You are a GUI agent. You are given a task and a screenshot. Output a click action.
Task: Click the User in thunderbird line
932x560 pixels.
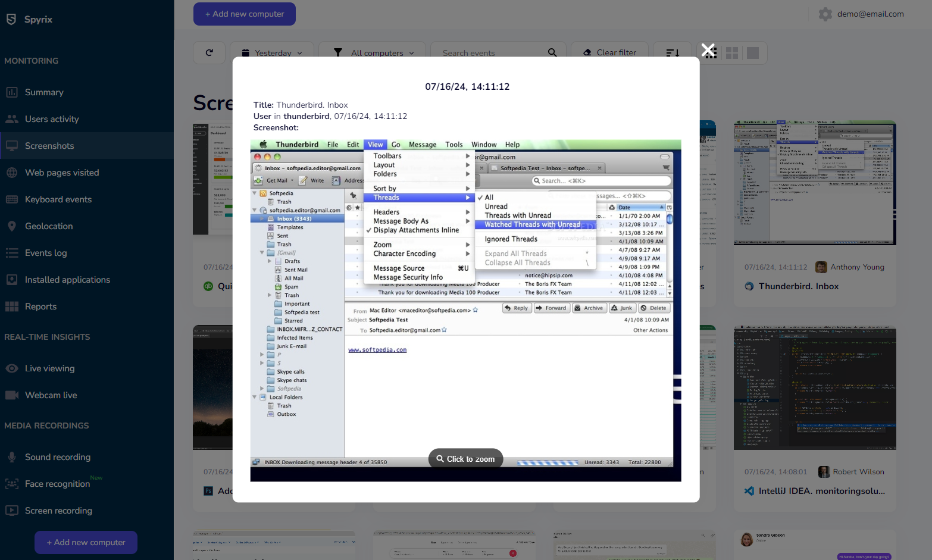[330, 116]
